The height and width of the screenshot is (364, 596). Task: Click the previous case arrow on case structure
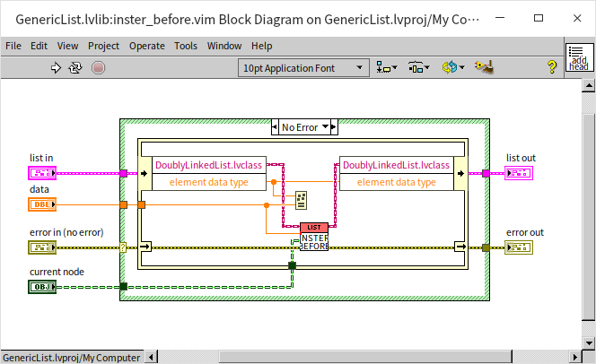click(276, 127)
